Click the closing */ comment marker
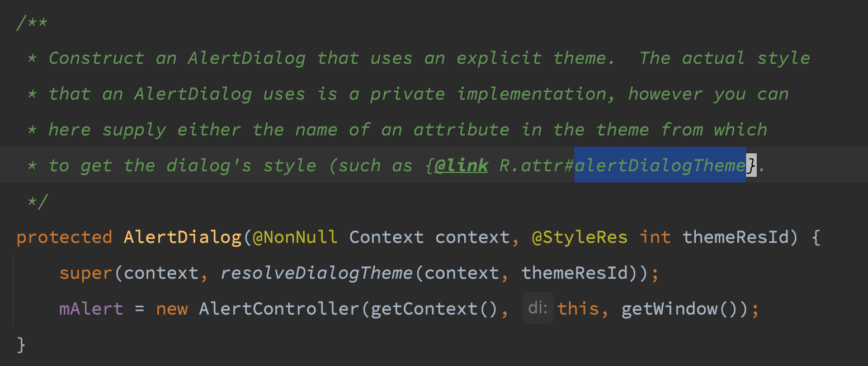868x366 pixels. pos(38,201)
